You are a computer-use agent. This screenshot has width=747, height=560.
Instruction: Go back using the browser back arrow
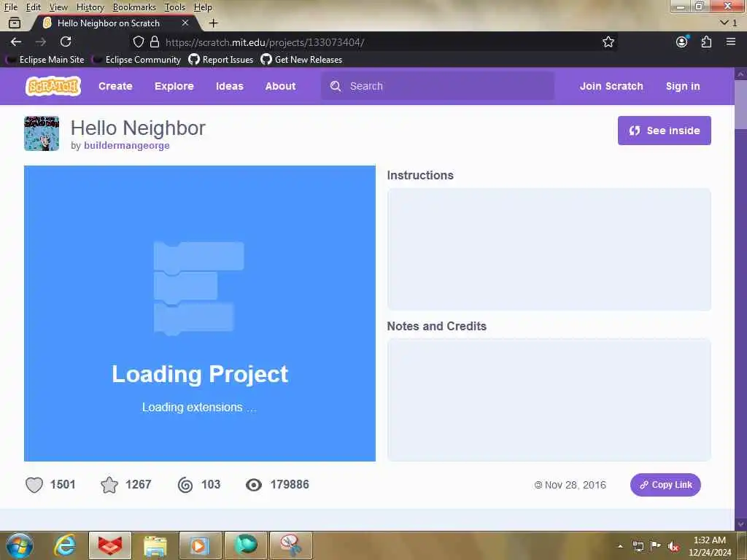[16, 42]
